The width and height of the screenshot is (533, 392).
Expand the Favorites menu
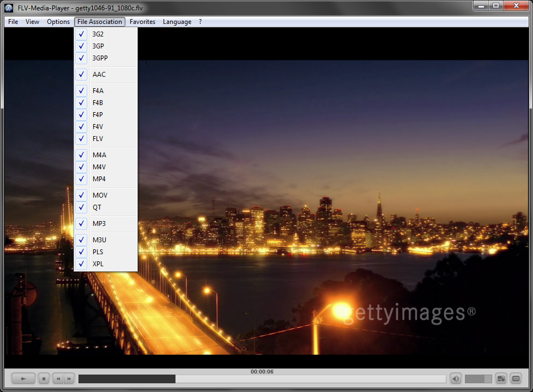pos(142,22)
